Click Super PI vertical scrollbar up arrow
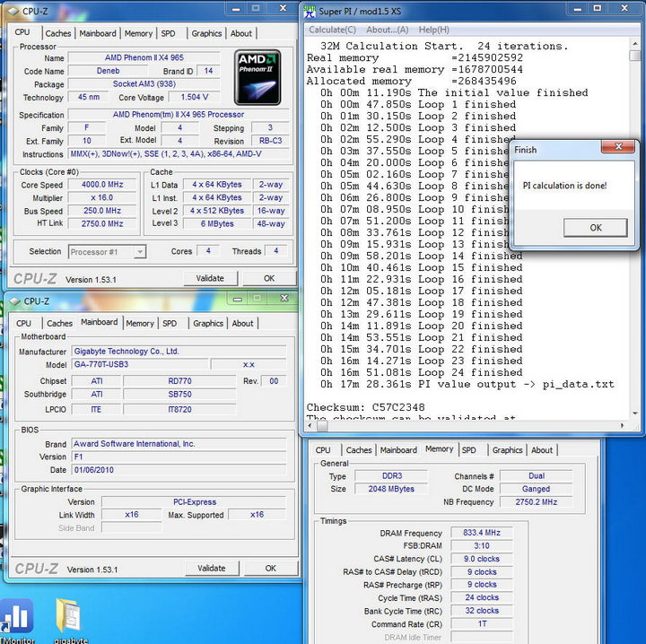Image resolution: width=646 pixels, height=644 pixels. pyautogui.click(x=634, y=44)
